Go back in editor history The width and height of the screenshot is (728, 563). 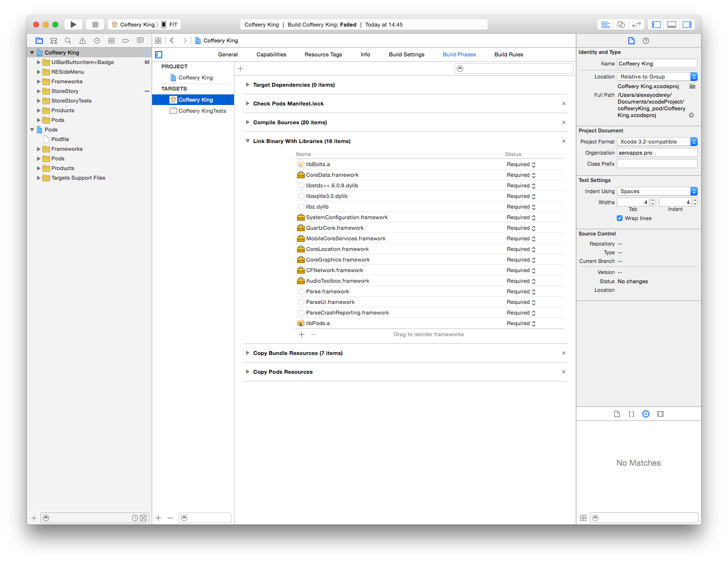[x=172, y=41]
